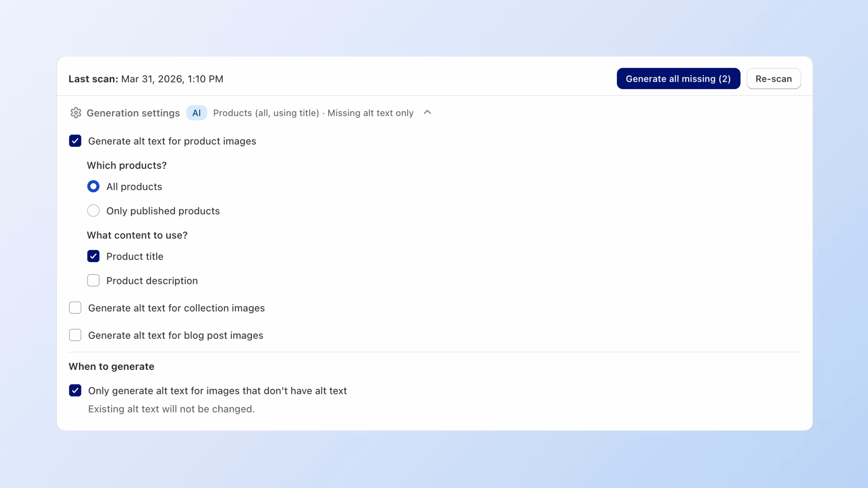This screenshot has width=868, height=488.
Task: Select the All products radio button
Action: click(93, 186)
